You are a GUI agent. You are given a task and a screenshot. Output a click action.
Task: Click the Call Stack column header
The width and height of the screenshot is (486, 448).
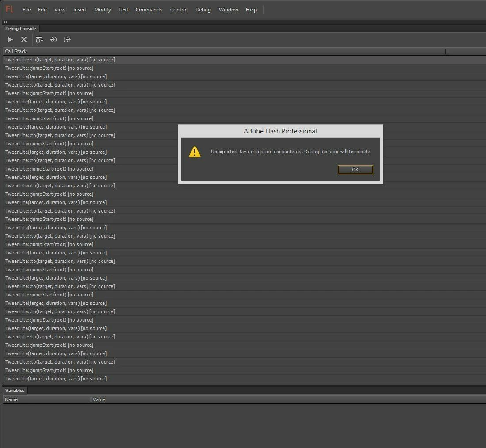[x=224, y=51]
